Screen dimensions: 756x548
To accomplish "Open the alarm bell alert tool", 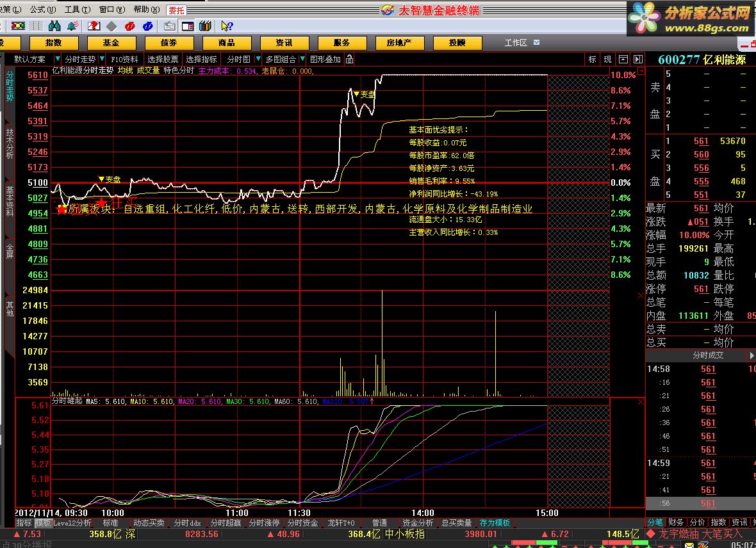I will 73,26.
